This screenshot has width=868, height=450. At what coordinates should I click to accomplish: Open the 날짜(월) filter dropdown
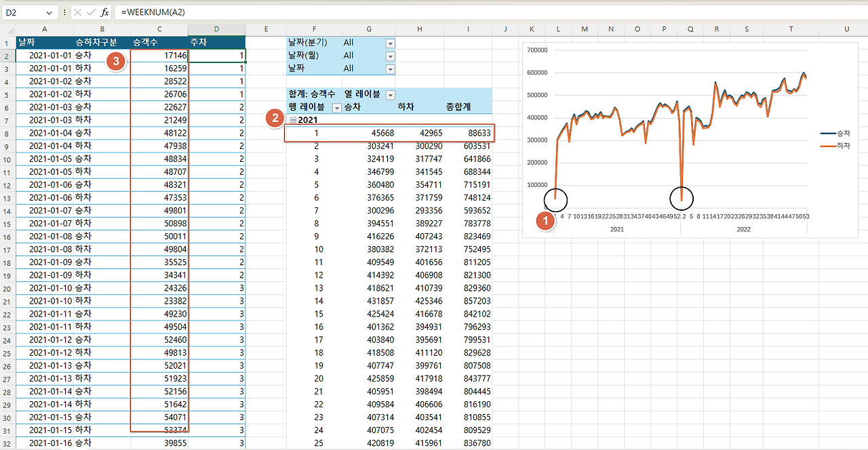[x=389, y=56]
